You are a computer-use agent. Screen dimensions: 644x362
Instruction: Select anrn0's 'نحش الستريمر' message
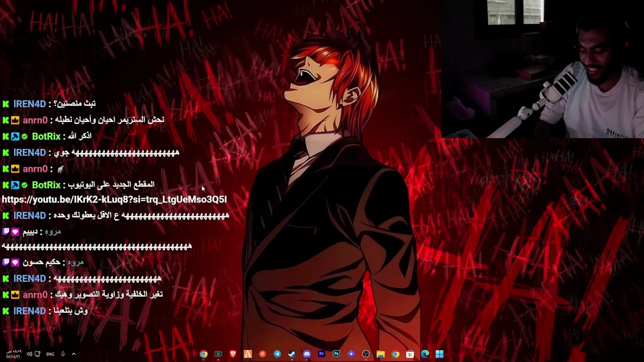click(x=110, y=120)
